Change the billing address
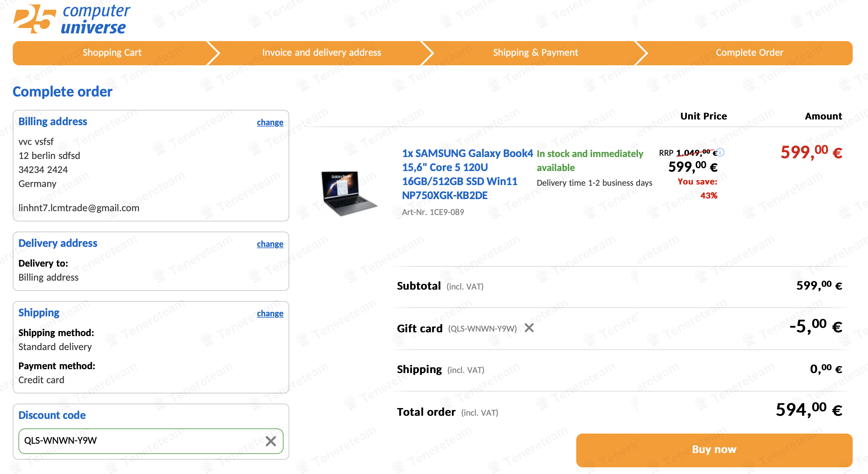The image size is (868, 474). 270,122
